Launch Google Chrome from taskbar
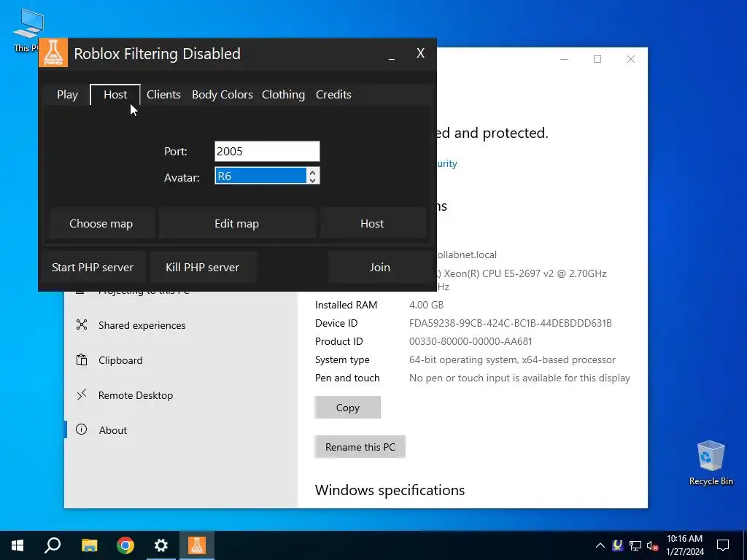 [x=125, y=545]
